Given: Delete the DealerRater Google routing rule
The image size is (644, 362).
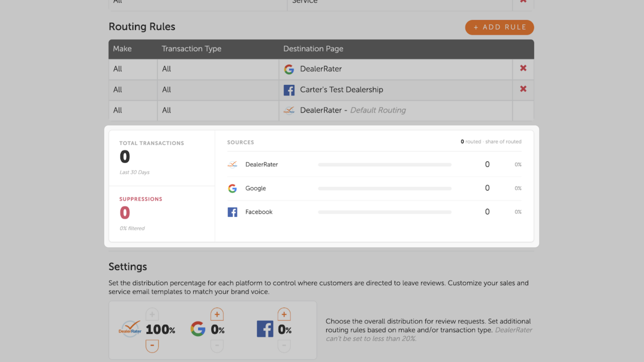Looking at the screenshot, I should point(523,68).
